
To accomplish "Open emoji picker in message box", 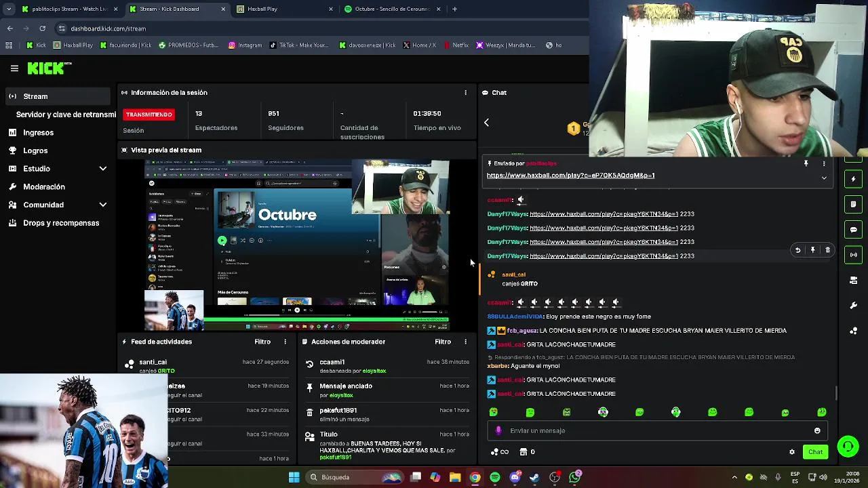I will pos(817,430).
